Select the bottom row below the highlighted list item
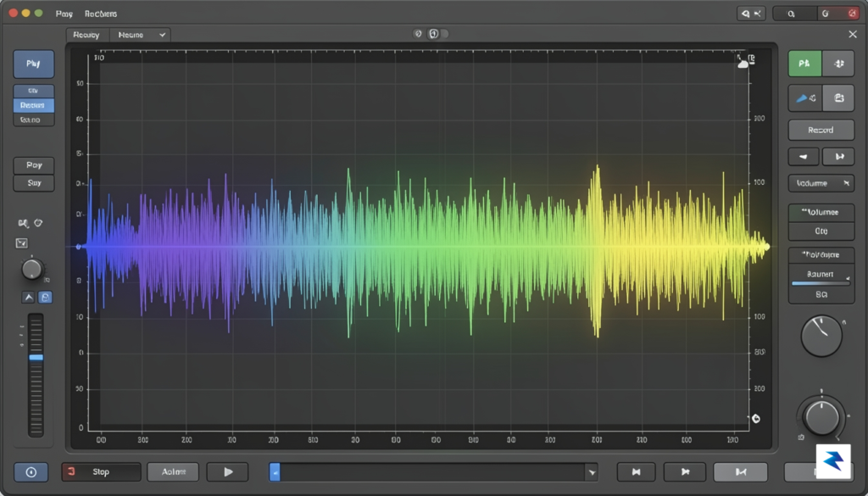Viewport: 868px width, 496px height. (x=33, y=120)
